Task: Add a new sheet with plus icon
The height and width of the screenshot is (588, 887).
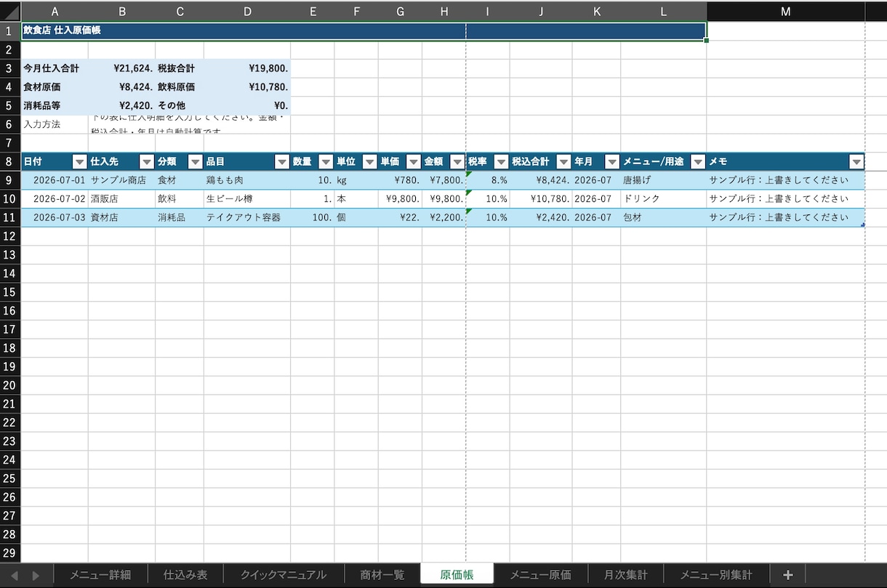Action: (787, 575)
